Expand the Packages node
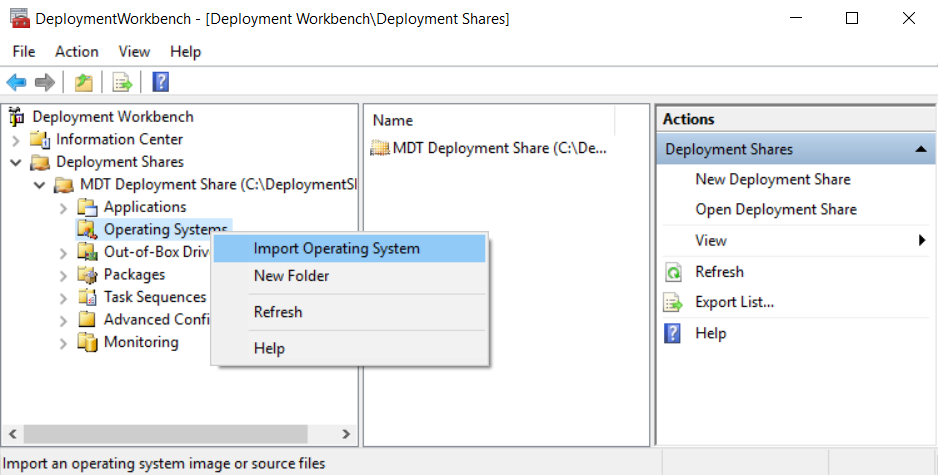The height and width of the screenshot is (475, 938). click(63, 275)
